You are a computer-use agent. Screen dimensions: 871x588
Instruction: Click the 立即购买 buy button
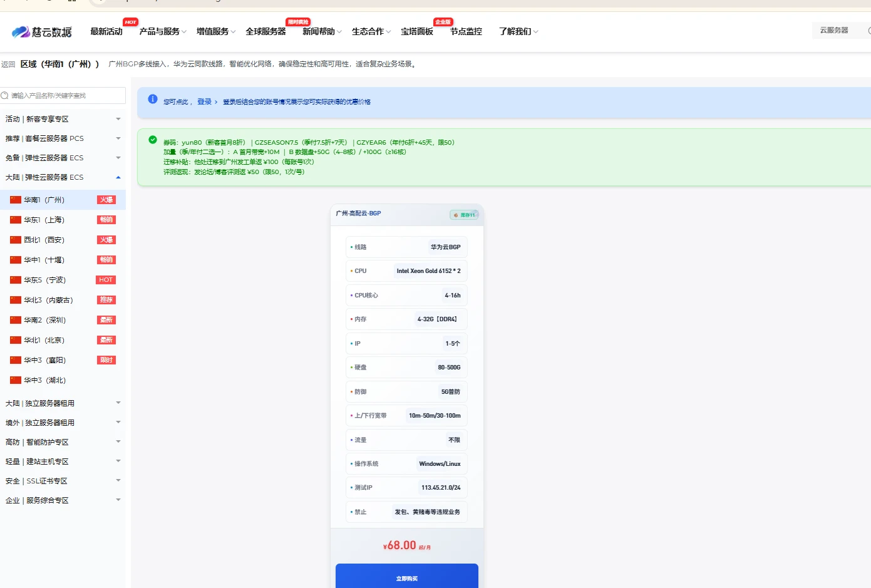tap(406, 577)
